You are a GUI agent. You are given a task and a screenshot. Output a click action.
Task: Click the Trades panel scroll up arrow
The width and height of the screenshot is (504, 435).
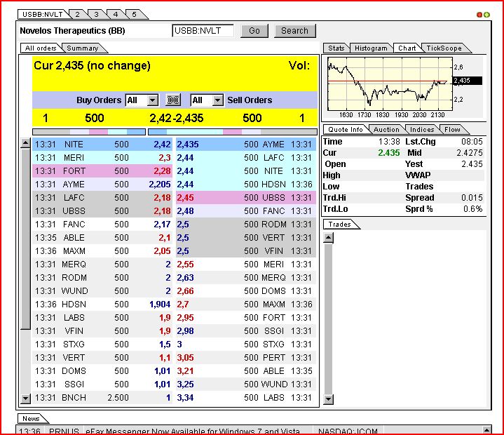click(x=327, y=238)
